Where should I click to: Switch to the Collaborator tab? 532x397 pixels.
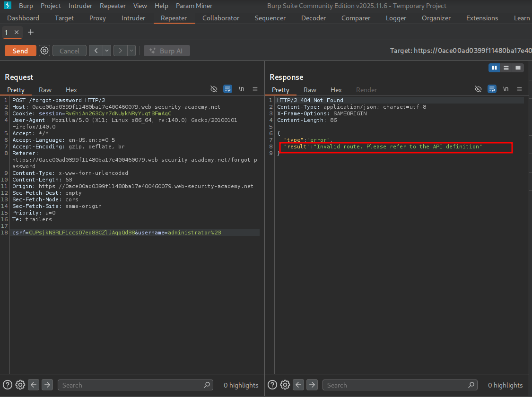pyautogui.click(x=221, y=18)
